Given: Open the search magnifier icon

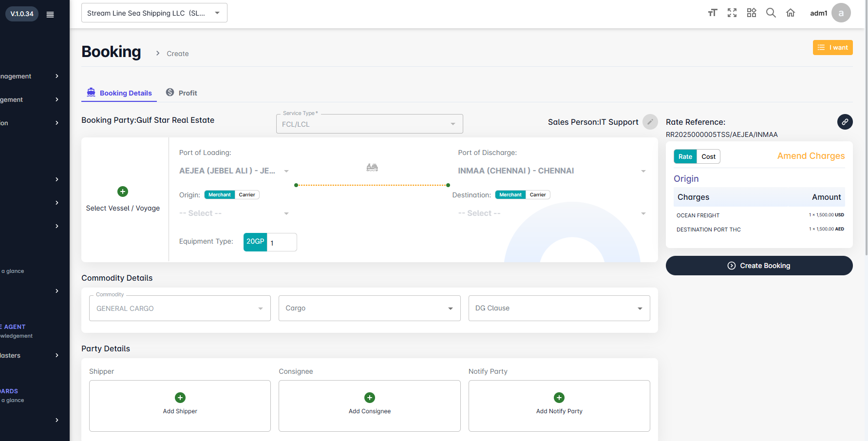Looking at the screenshot, I should [x=771, y=13].
